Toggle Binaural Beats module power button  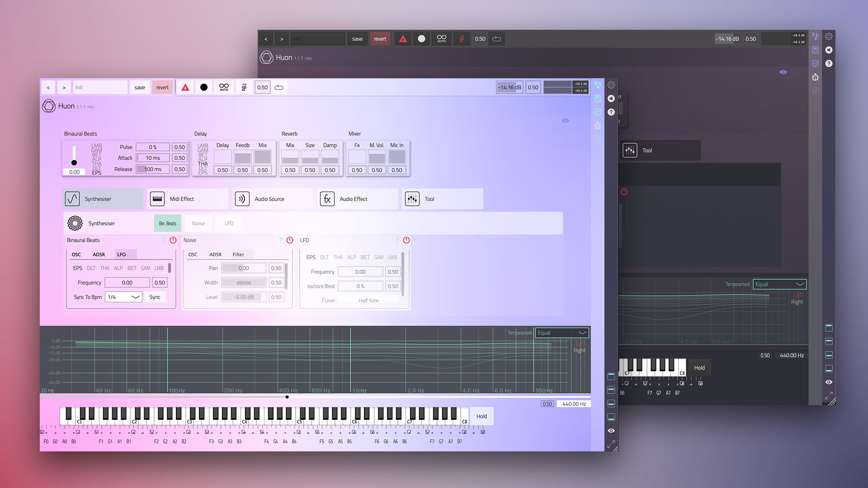[x=173, y=240]
